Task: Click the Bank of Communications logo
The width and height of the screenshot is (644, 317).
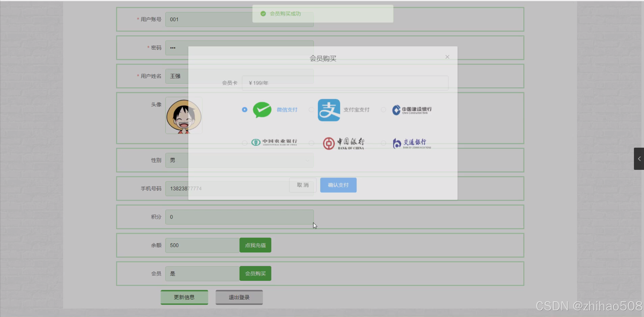Action: 412,143
